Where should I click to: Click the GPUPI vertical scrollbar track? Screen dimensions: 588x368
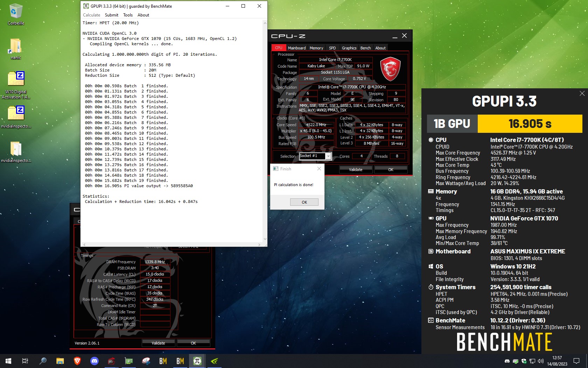[265, 131]
